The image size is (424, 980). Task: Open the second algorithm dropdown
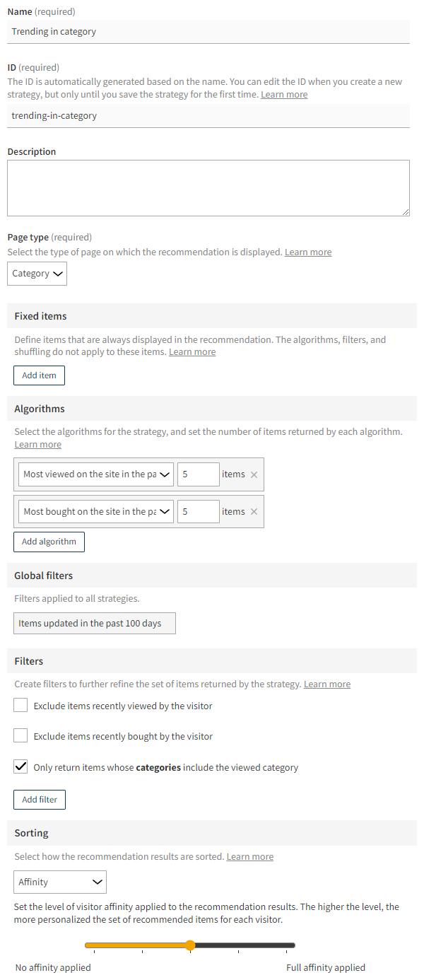(x=95, y=511)
